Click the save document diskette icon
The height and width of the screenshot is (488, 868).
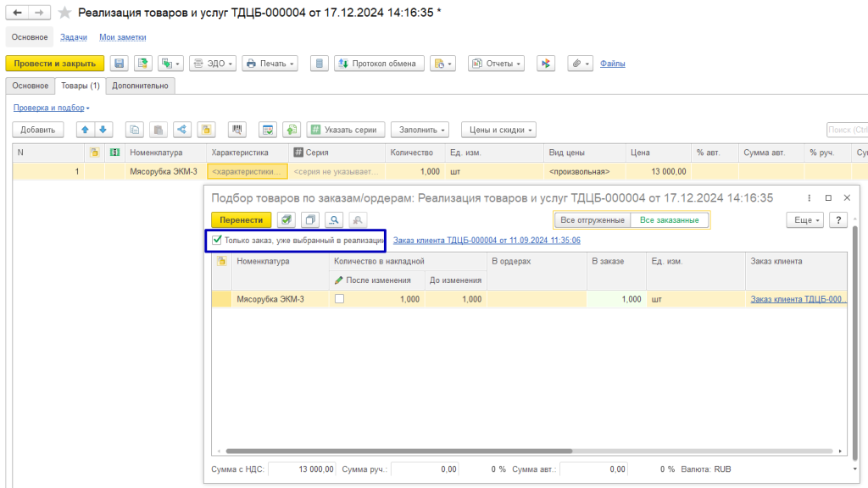[x=119, y=64]
